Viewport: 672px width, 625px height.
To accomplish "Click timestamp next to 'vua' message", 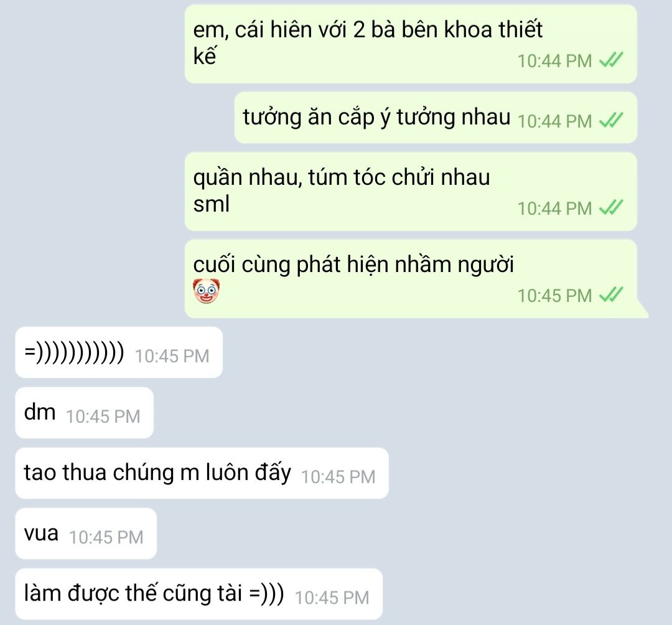I will pos(106,538).
